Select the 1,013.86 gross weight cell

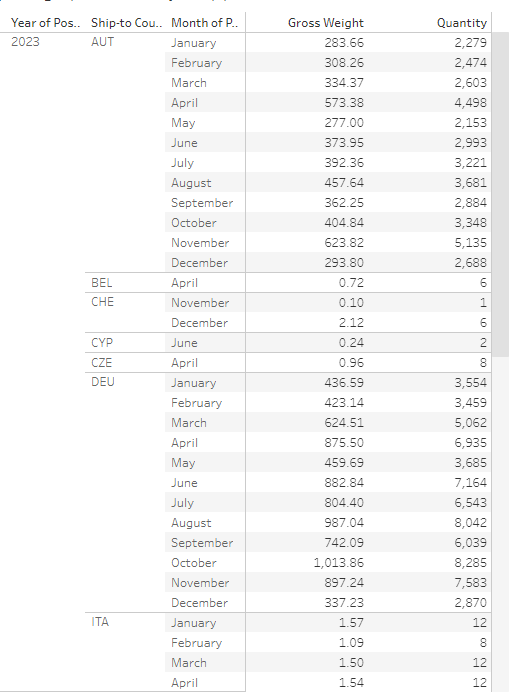pos(339,562)
